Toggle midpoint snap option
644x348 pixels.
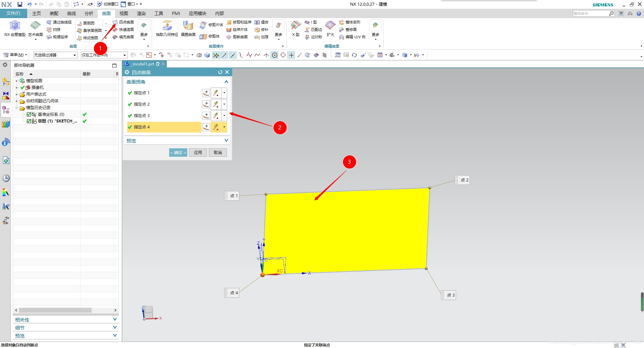(x=233, y=55)
